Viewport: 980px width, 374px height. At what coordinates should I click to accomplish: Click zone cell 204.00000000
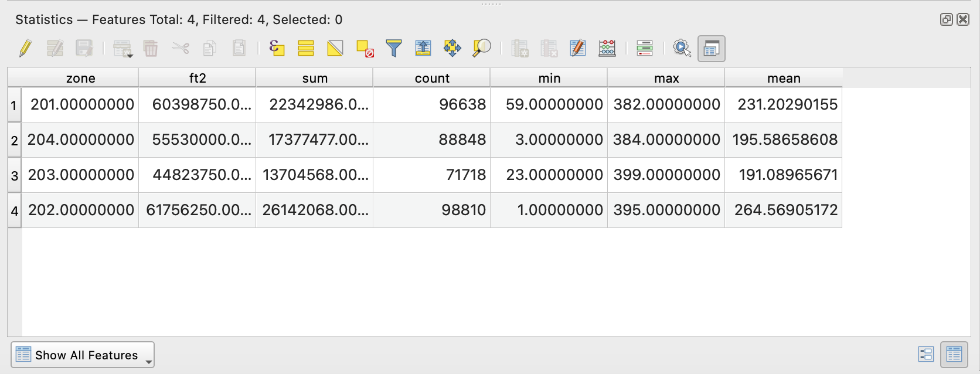point(80,140)
